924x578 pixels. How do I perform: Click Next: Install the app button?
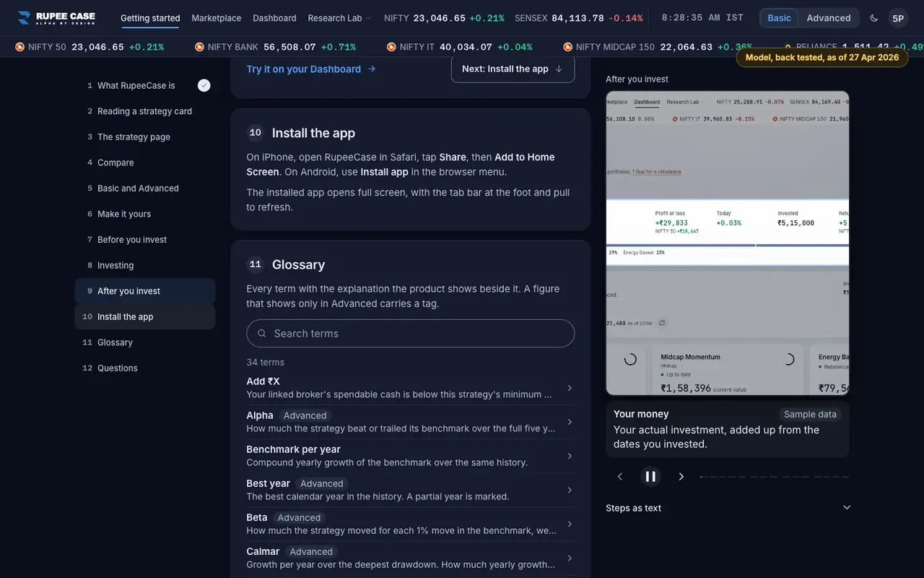[513, 69]
